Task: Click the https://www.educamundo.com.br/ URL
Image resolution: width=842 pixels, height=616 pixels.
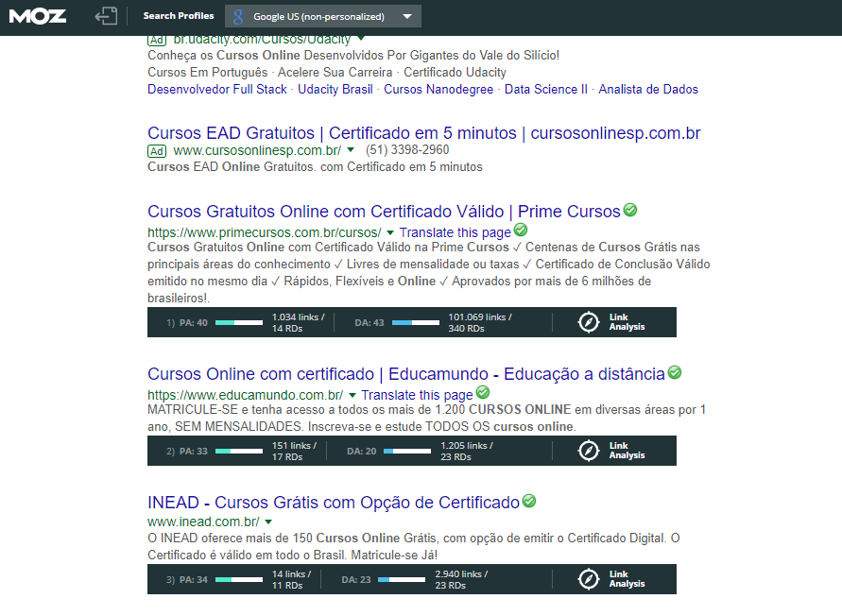Action: tap(246, 395)
